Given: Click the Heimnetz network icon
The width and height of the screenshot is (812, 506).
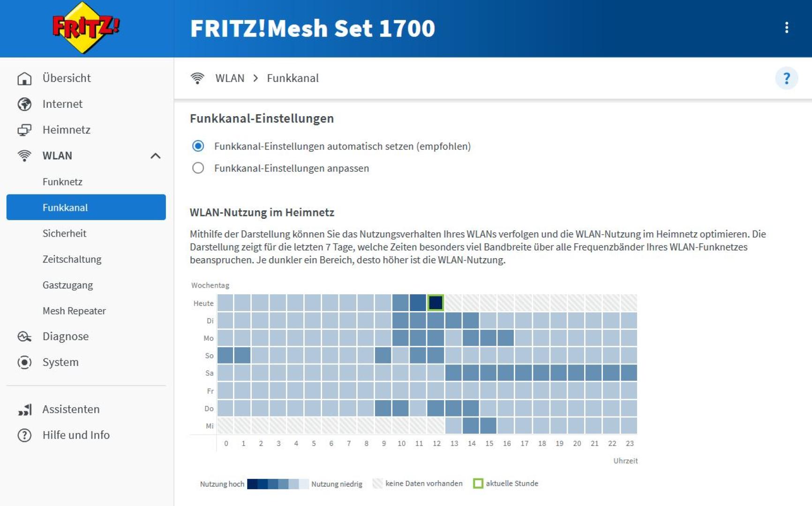Looking at the screenshot, I should click(23, 130).
